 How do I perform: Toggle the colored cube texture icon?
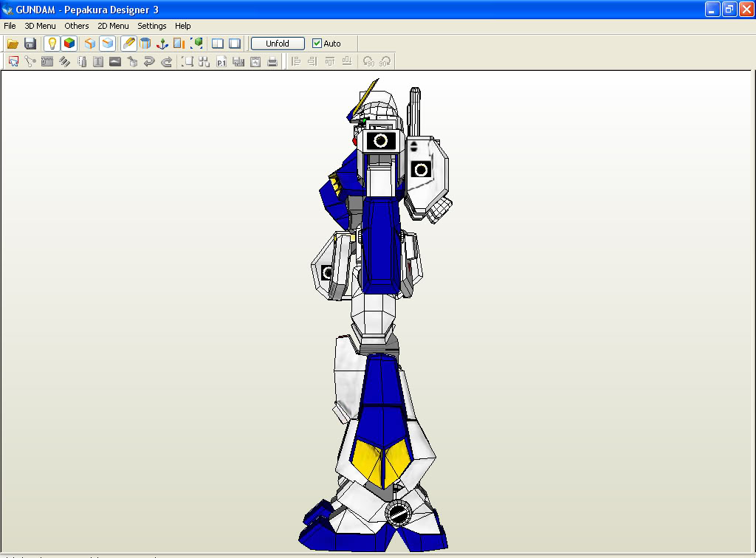coord(69,44)
